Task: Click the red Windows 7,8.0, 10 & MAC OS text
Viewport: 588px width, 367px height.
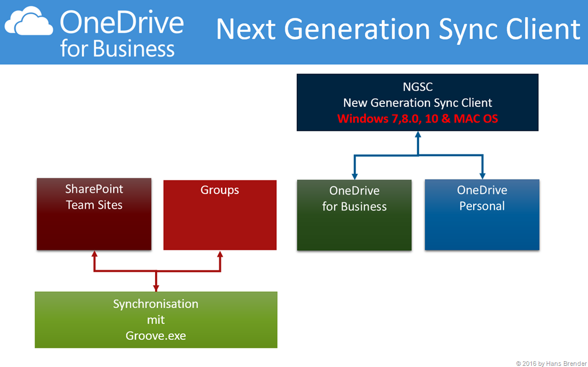Action: coord(417,119)
